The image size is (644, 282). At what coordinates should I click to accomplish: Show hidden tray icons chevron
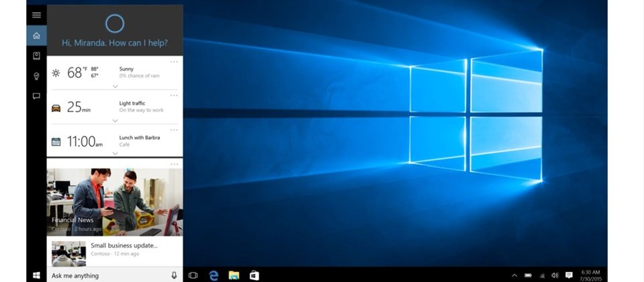click(x=515, y=275)
